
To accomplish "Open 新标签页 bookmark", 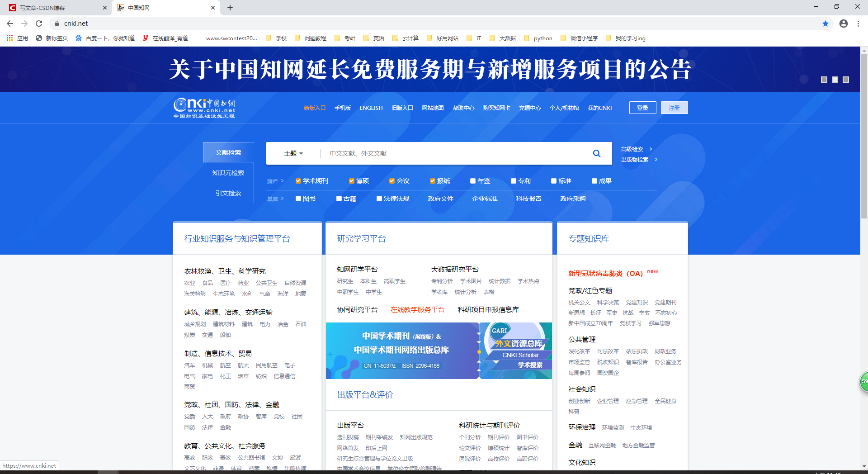I will click(x=52, y=38).
